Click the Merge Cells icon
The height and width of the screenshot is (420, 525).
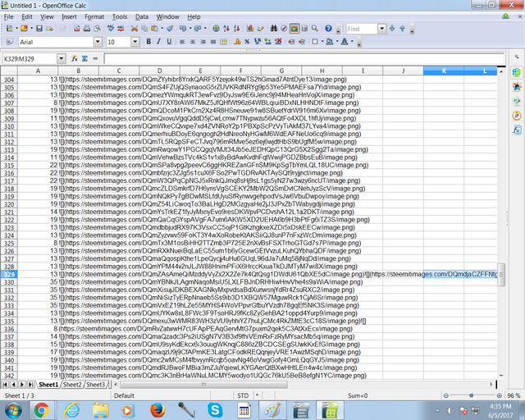click(x=224, y=42)
